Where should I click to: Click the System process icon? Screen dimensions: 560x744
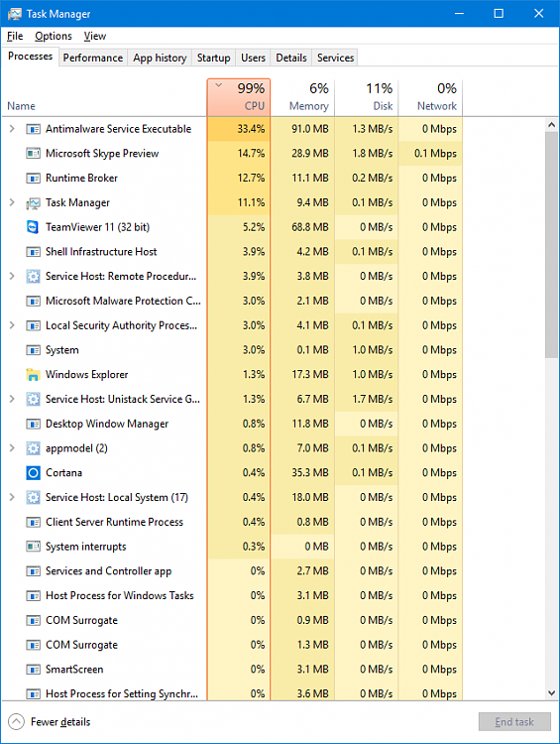33,350
